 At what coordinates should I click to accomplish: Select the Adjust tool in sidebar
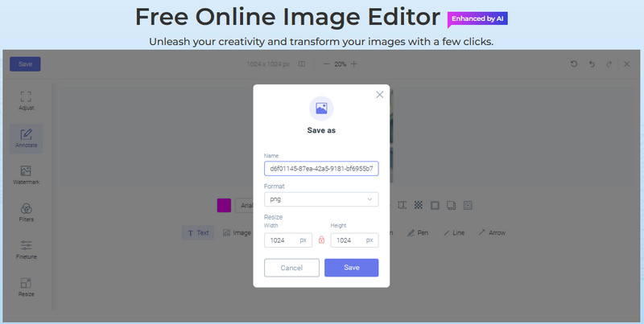point(26,101)
